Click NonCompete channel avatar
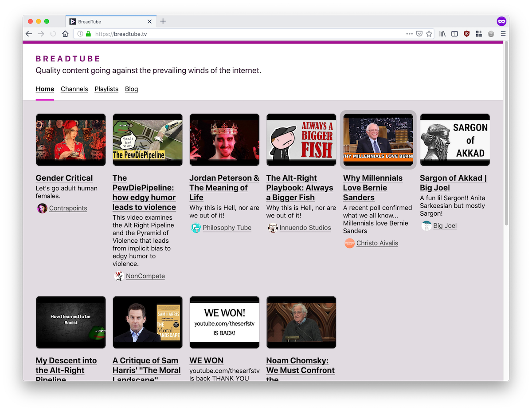532x411 pixels. pyautogui.click(x=119, y=276)
